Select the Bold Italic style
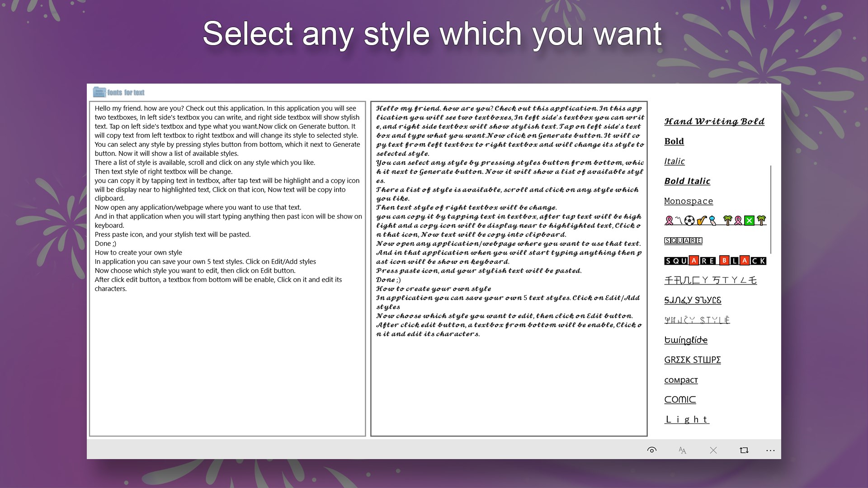Viewport: 868px width, 488px height. tap(687, 181)
